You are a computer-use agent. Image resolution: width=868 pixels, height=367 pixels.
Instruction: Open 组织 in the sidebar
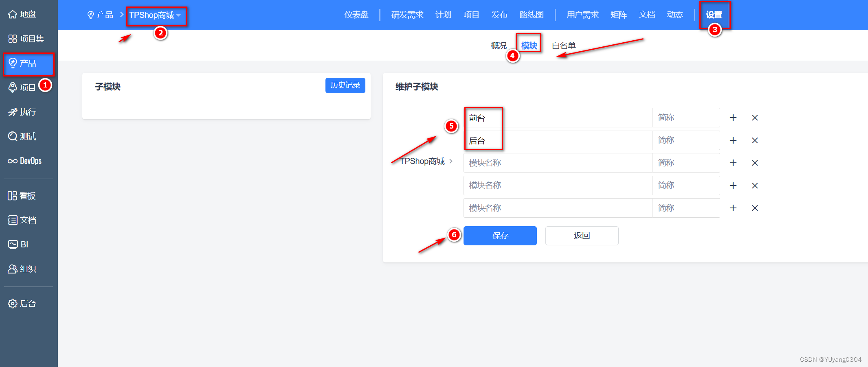coord(22,269)
